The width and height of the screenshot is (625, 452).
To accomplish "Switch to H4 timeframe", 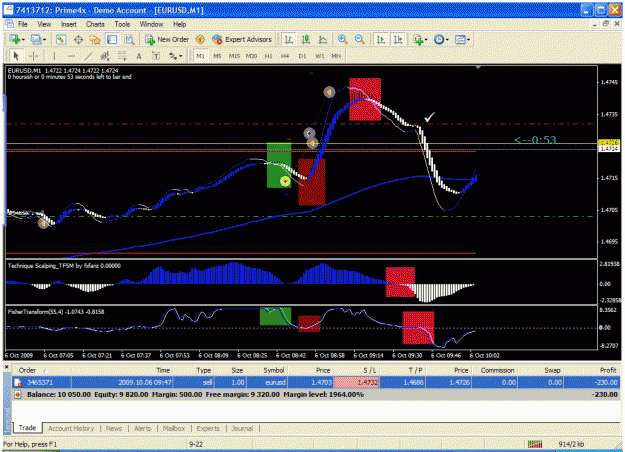I will (285, 56).
